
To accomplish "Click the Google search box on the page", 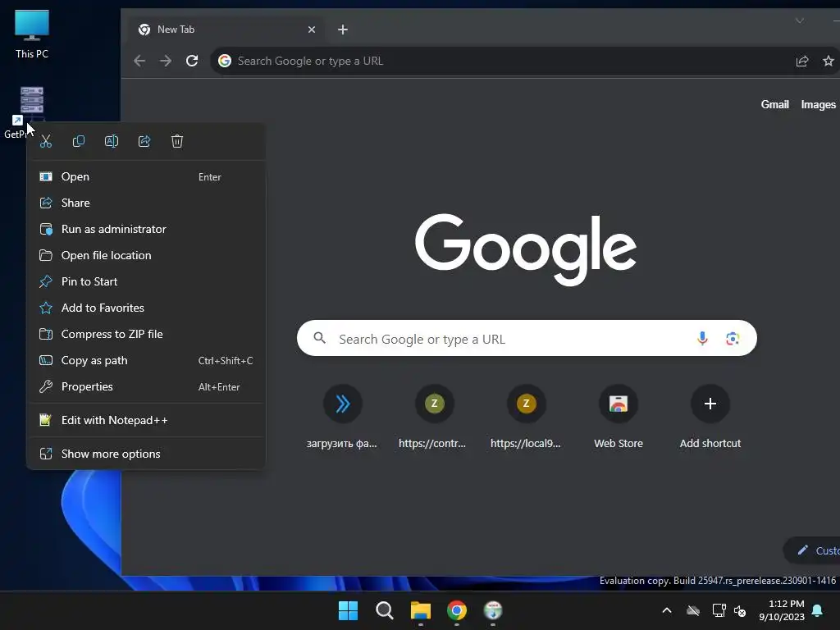I will pyautogui.click(x=527, y=339).
